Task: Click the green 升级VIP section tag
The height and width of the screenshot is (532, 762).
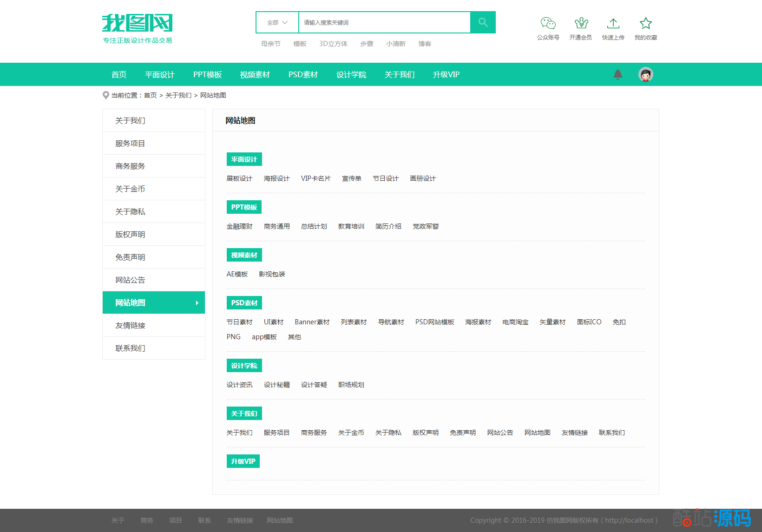Action: point(243,461)
